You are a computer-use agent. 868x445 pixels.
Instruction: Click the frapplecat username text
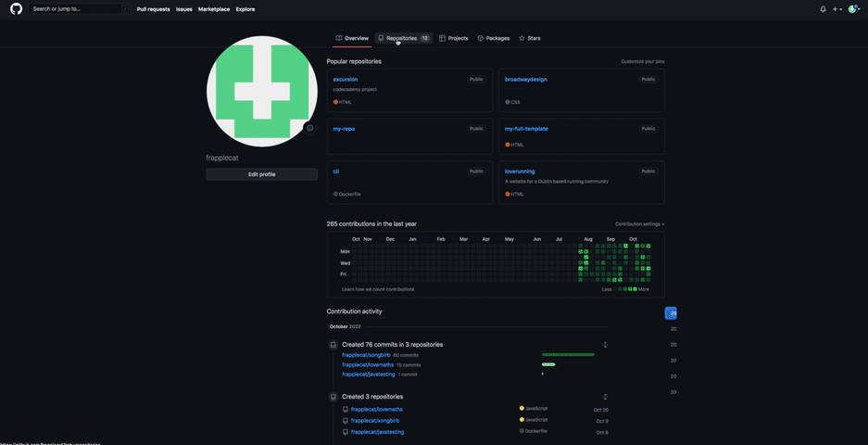point(222,158)
